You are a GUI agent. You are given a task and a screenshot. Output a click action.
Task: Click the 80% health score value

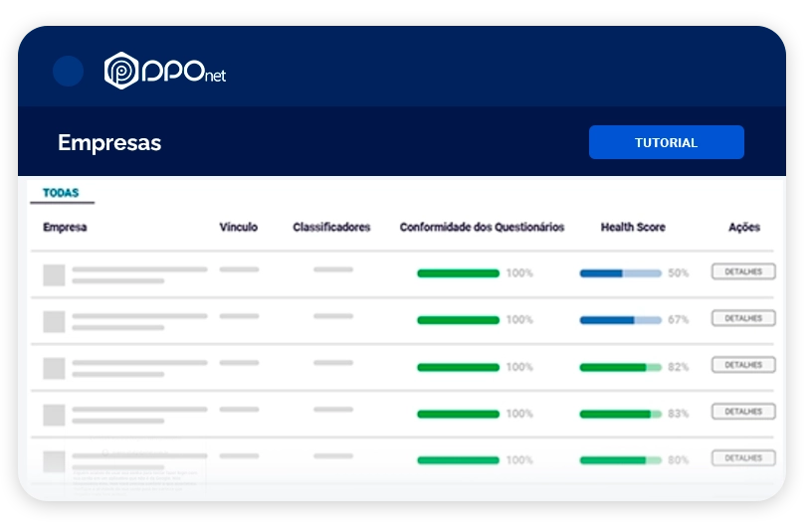pos(679,460)
